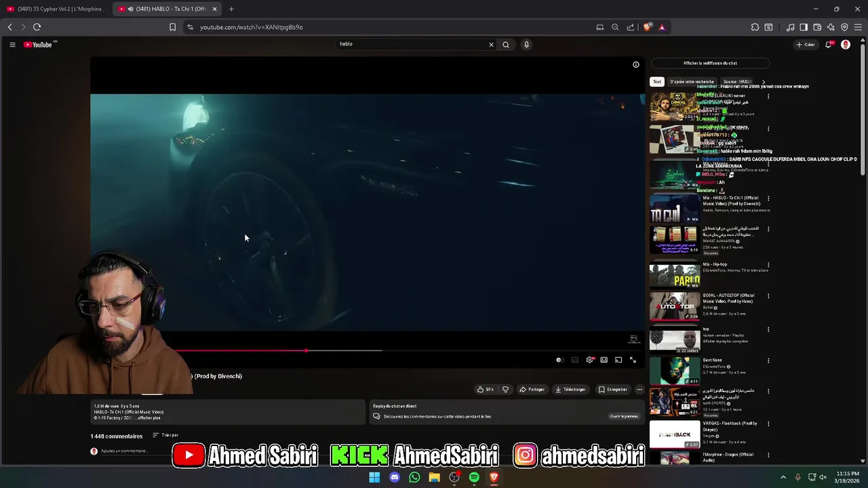
Task: Open options for VARGAS - Flashback video
Action: 768,424
